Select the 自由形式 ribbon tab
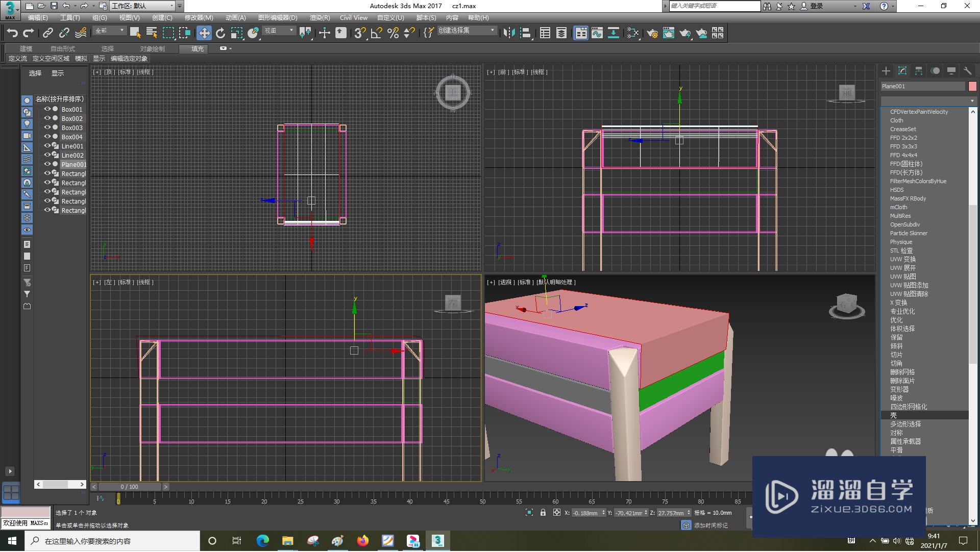The height and width of the screenshot is (552, 980). pos(63,48)
